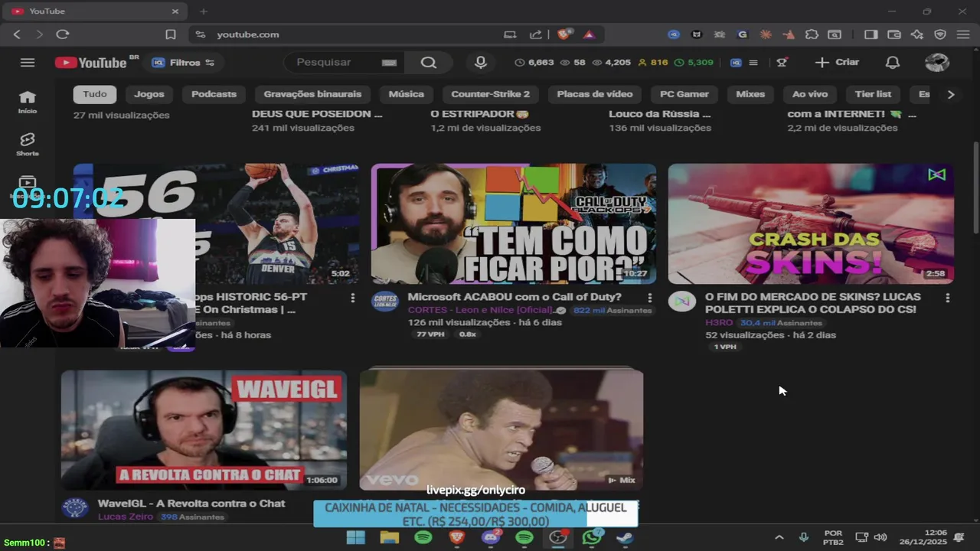Click the trophy icon in the YouTube header
The width and height of the screenshot is (980, 551).
click(782, 63)
